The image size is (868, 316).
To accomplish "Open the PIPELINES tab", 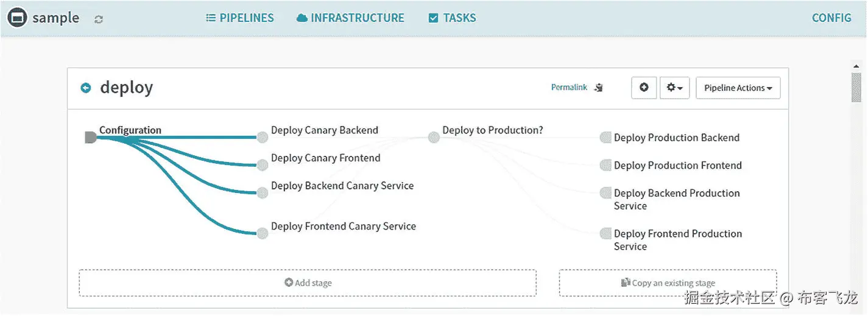I will 240,18.
